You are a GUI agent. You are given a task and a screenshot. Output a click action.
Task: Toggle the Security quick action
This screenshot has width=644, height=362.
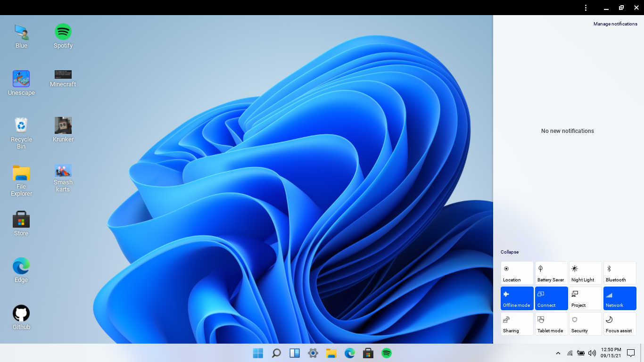pos(586,324)
